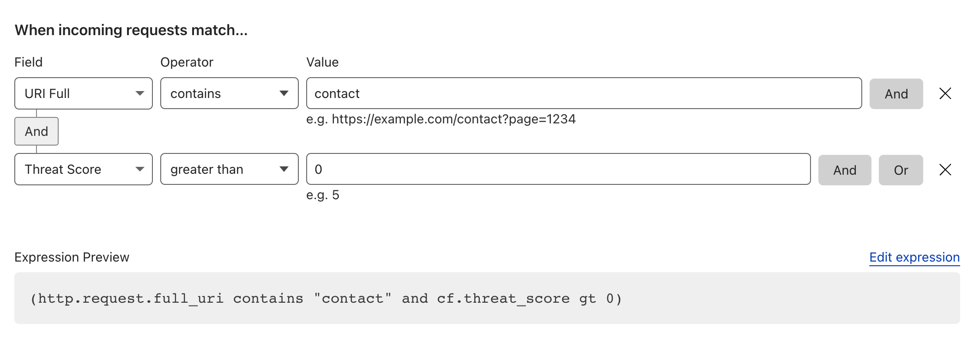Click the Expression Preview label

pos(72,257)
